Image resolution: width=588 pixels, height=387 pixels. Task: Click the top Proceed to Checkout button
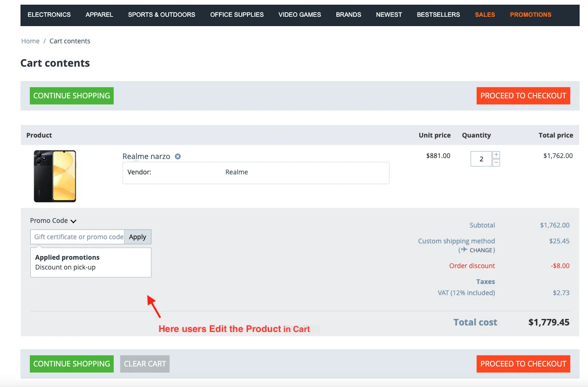coord(523,96)
